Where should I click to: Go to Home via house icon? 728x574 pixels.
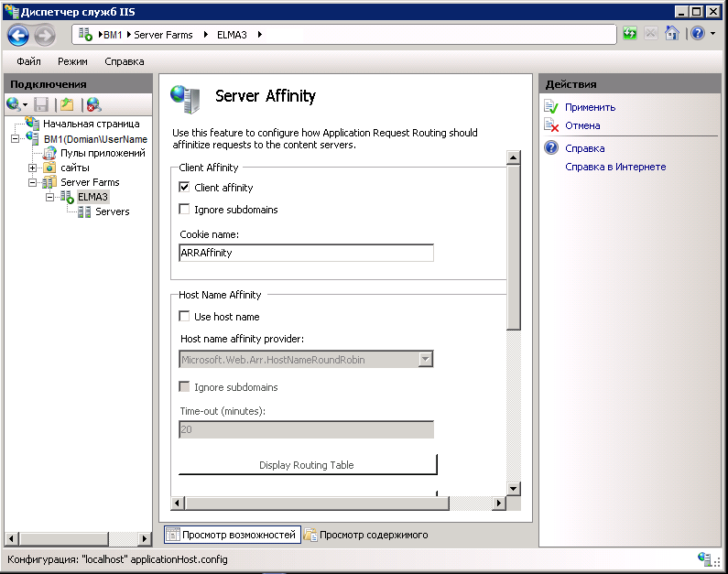click(x=672, y=34)
